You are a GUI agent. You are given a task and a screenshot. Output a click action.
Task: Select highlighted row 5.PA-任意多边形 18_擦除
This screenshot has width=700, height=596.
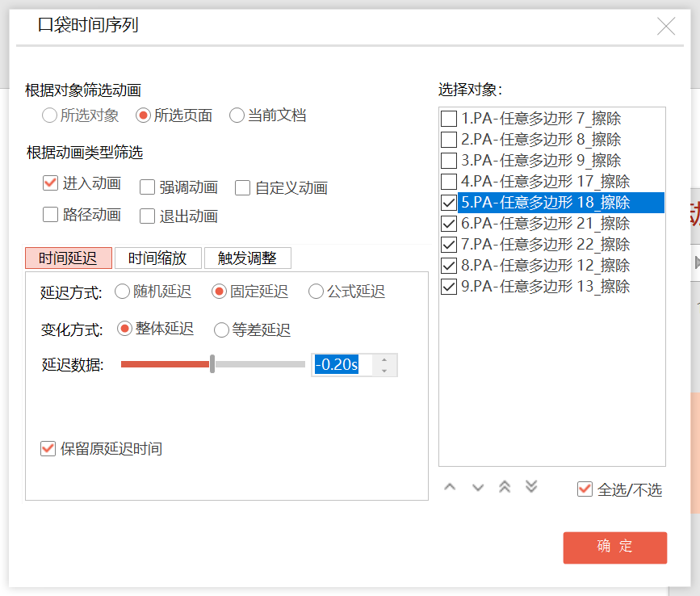tap(561, 202)
